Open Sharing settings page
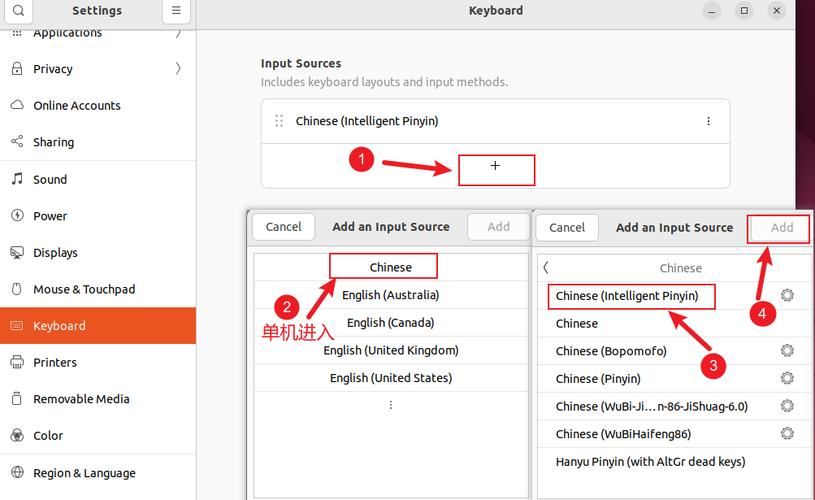Viewport: 815px width, 500px height. click(98, 142)
